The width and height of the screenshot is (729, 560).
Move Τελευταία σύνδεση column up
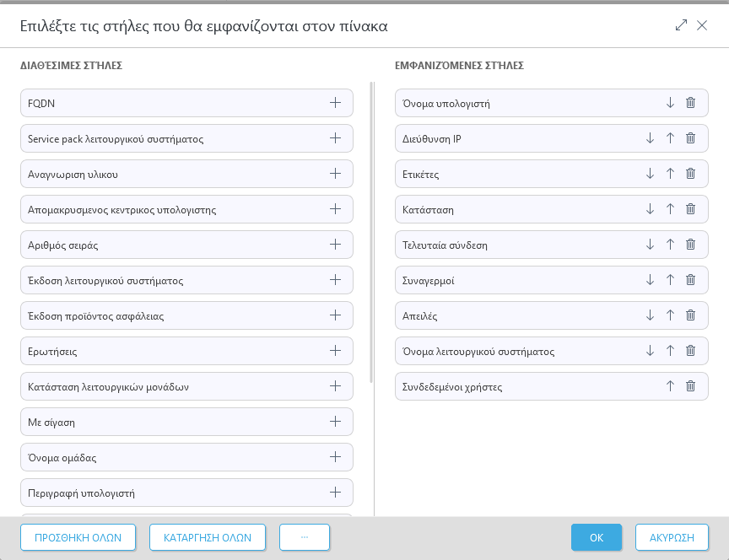670,245
